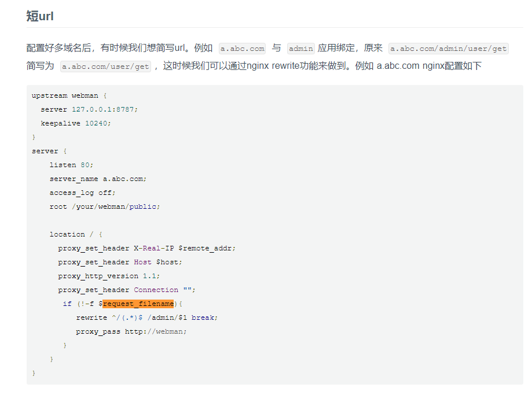532x395 pixels.
Task: Click the phrase 配置好多域名后
Action: click(x=58, y=48)
